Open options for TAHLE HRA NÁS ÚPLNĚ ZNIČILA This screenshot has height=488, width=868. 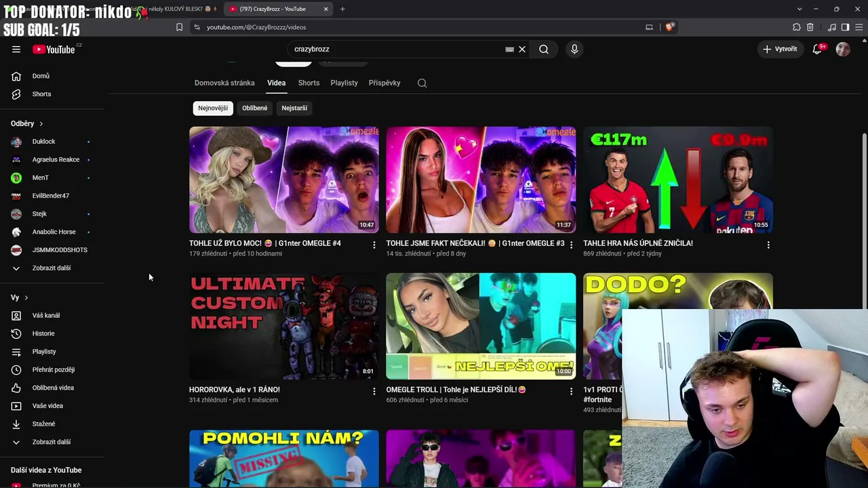(x=768, y=245)
